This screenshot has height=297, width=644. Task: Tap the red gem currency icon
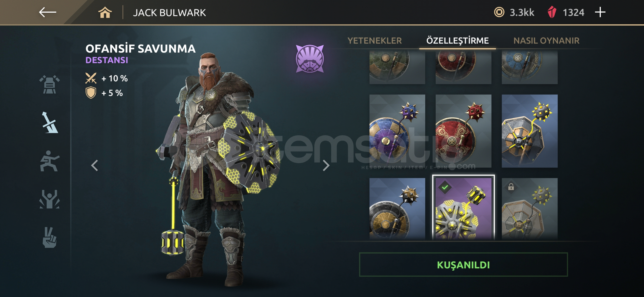(552, 12)
